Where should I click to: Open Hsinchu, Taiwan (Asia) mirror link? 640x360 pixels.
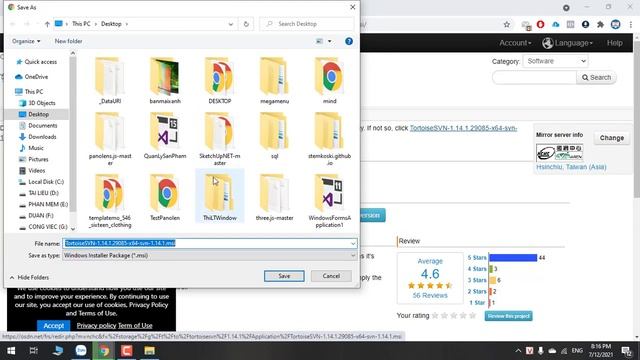coord(571,167)
